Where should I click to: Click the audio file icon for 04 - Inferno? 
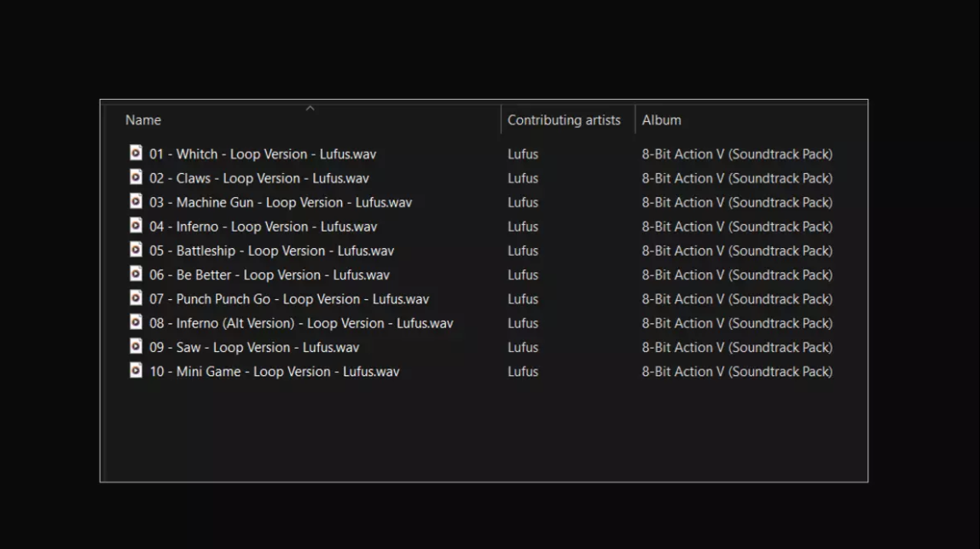[136, 225]
